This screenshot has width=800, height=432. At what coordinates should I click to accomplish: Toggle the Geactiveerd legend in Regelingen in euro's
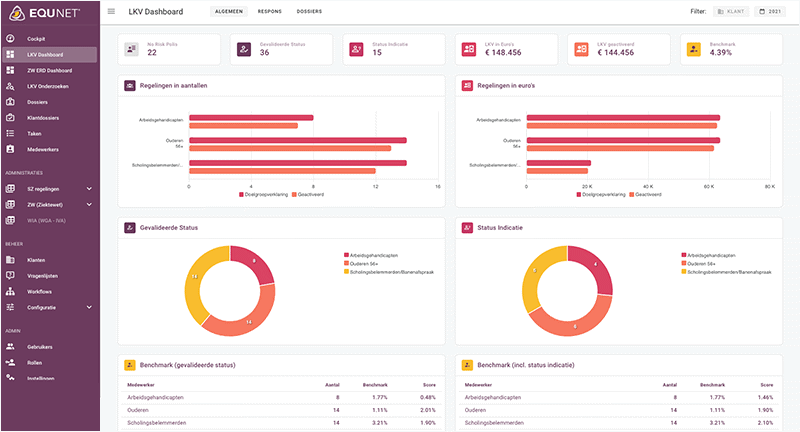(x=645, y=195)
